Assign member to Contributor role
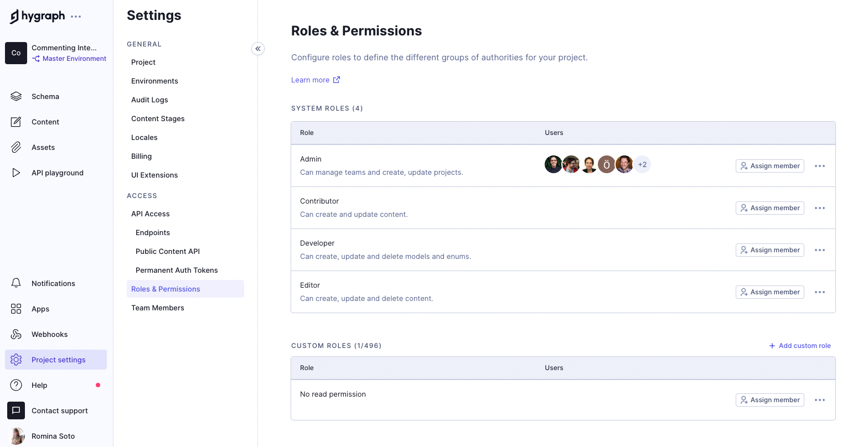Image resolution: width=868 pixels, height=447 pixels. click(x=769, y=208)
